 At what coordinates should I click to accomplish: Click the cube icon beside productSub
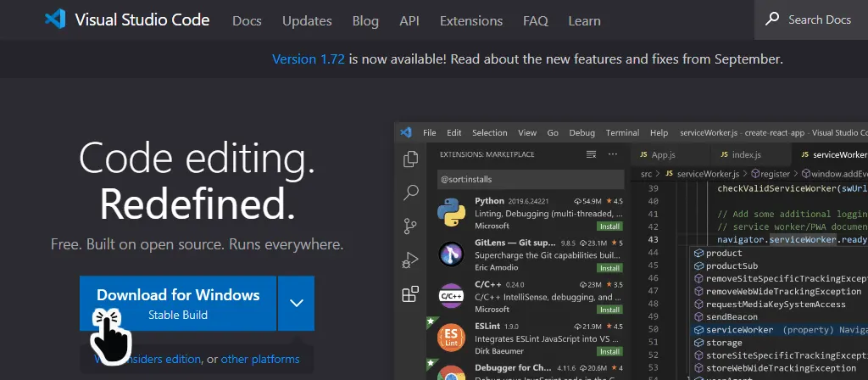coord(699,265)
